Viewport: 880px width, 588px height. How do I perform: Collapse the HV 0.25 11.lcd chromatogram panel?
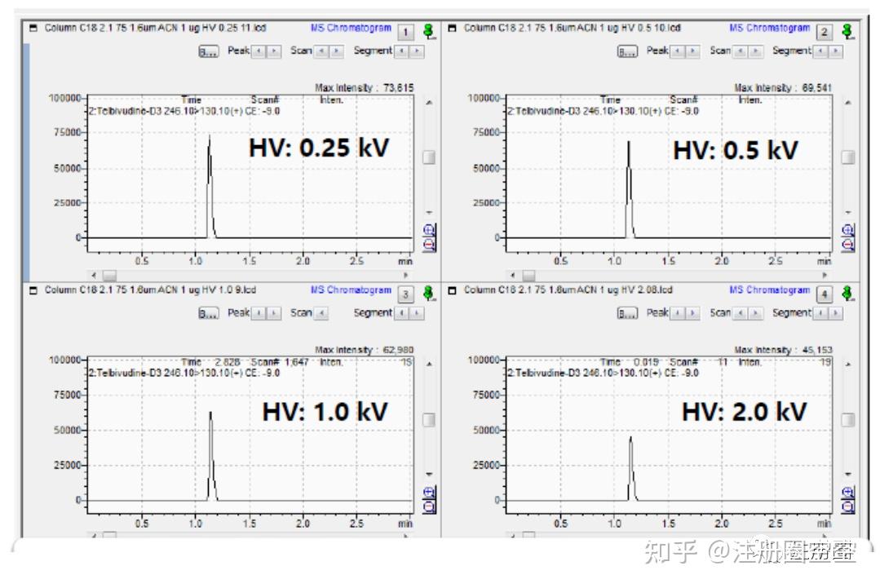click(x=33, y=28)
